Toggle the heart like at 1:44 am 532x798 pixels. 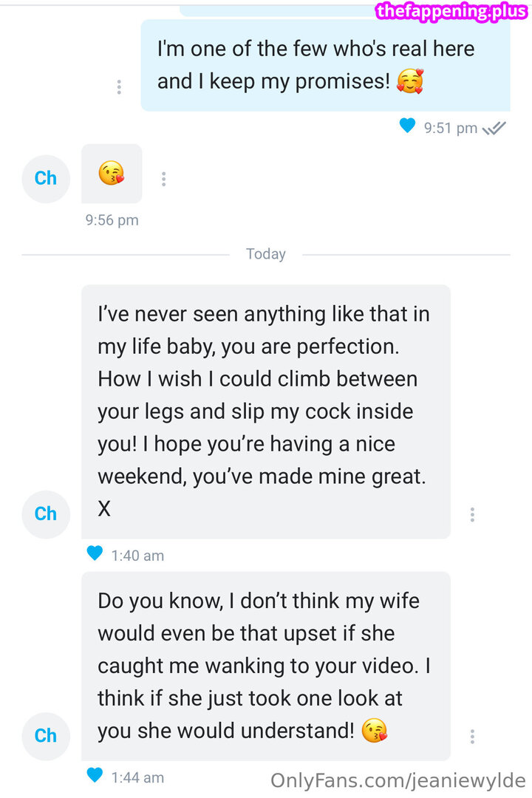click(x=95, y=776)
